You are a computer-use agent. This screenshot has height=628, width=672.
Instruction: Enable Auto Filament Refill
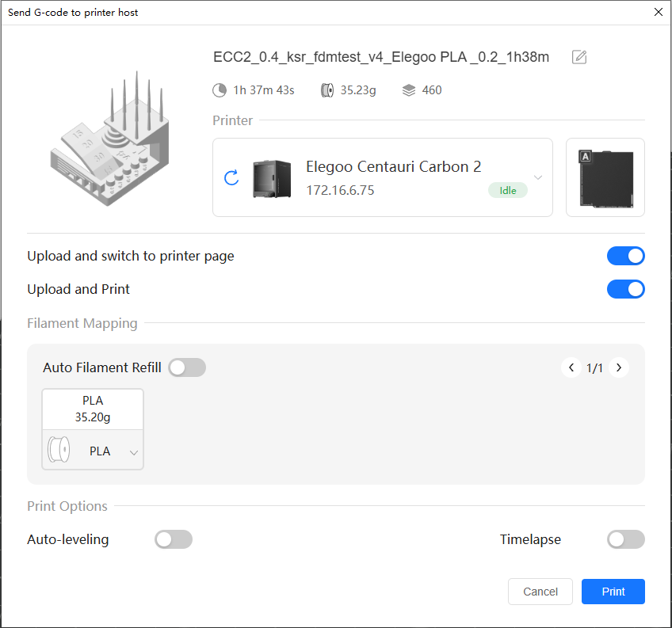pos(187,367)
